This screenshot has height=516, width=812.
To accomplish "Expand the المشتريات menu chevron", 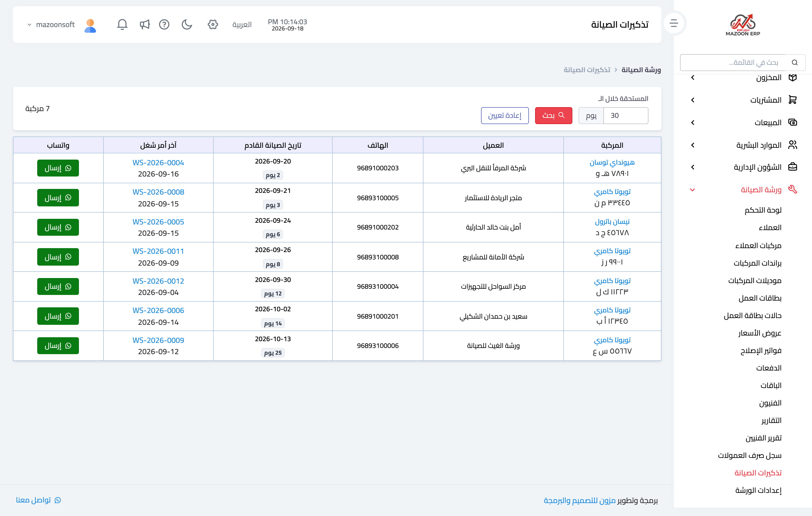I will [693, 100].
